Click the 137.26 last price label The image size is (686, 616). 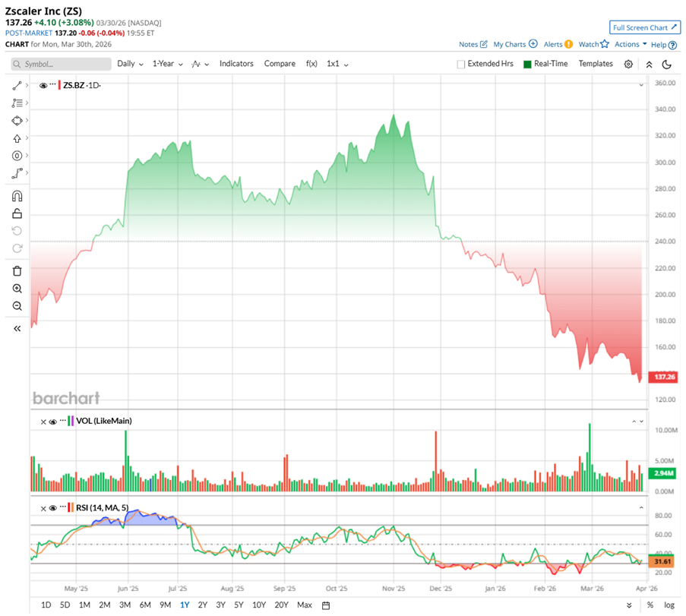(x=664, y=377)
